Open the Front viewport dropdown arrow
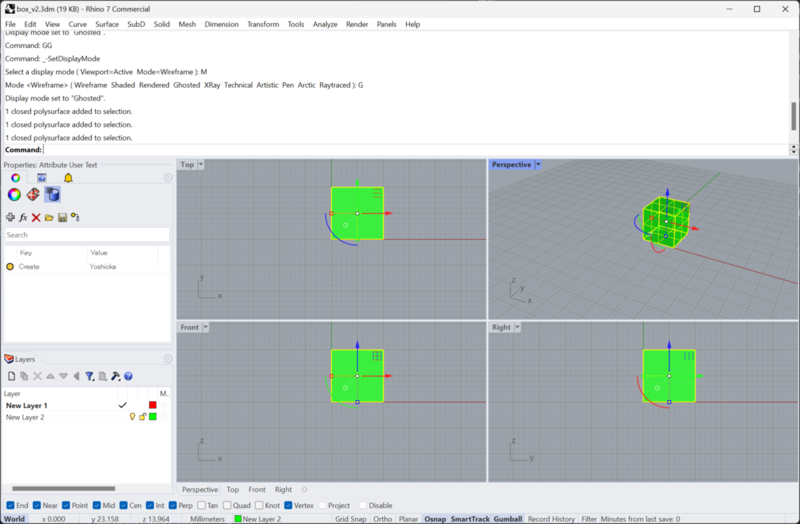Image resolution: width=800 pixels, height=524 pixels. pyautogui.click(x=206, y=327)
